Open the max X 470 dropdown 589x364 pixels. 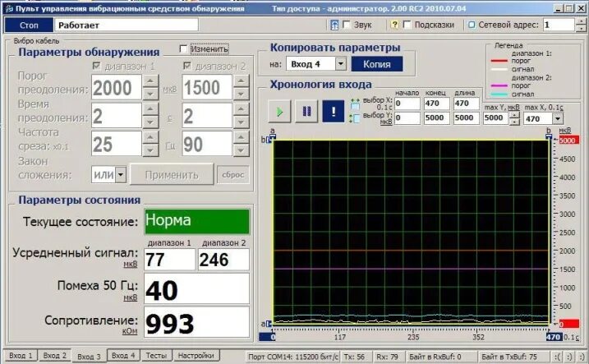tap(558, 118)
